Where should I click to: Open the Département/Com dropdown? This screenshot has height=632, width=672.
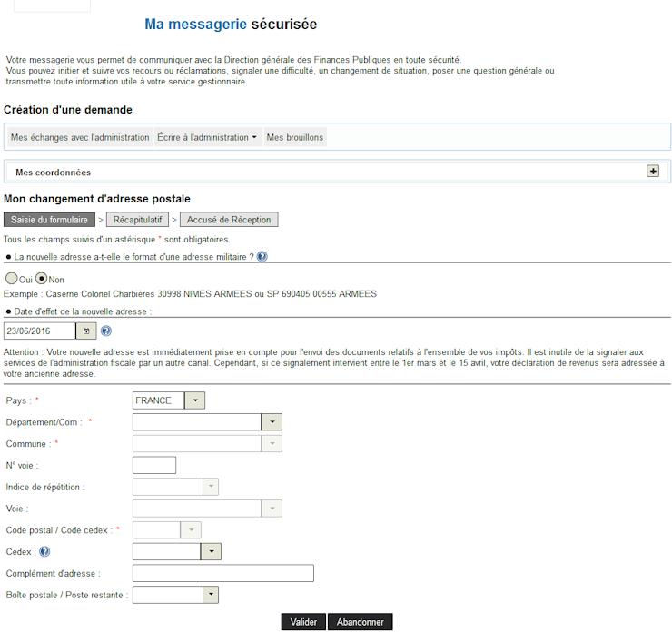pos(272,422)
